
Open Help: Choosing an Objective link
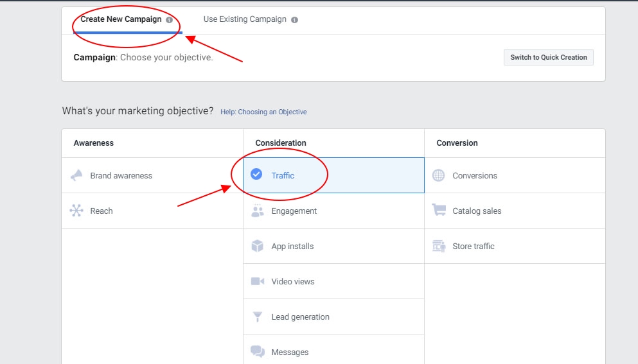(263, 112)
